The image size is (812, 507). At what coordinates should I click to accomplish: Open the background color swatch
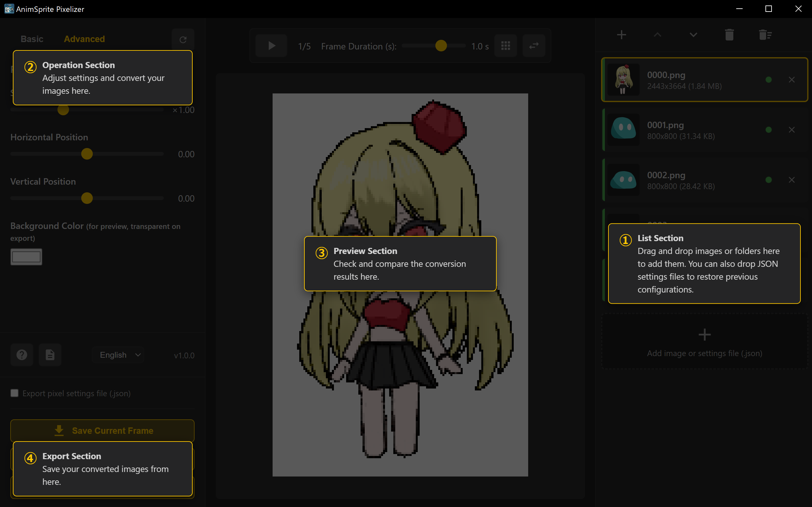click(26, 257)
